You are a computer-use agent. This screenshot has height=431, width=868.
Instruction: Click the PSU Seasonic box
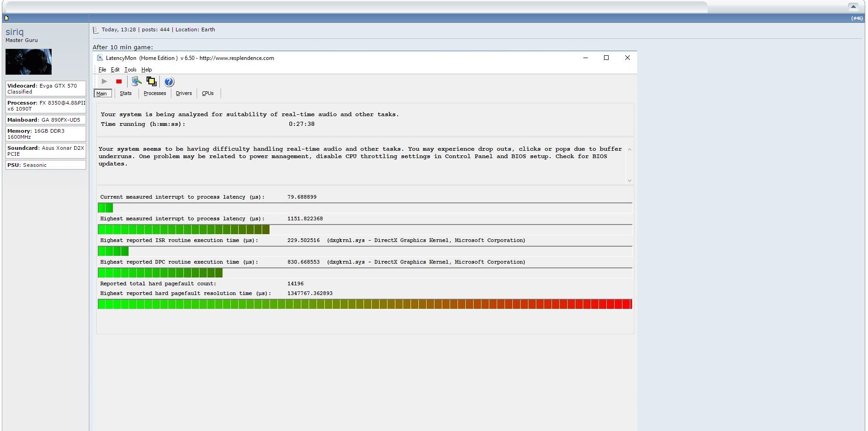coord(46,165)
